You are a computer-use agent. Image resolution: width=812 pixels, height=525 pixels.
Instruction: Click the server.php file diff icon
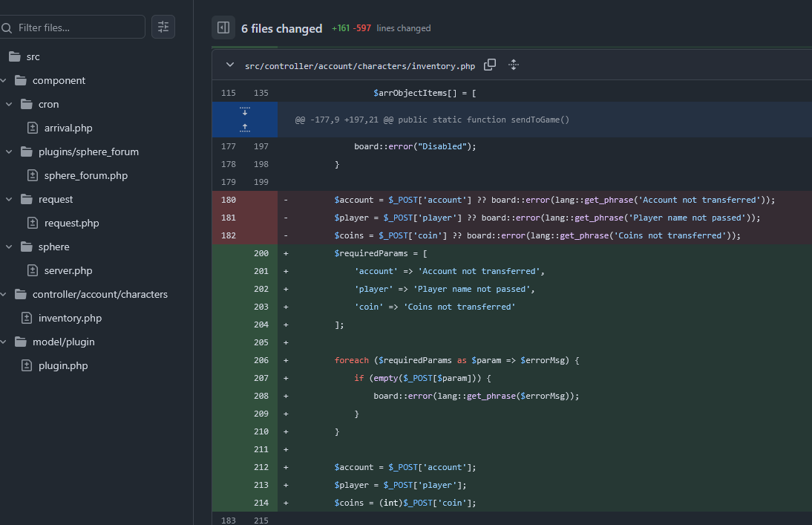tap(33, 270)
